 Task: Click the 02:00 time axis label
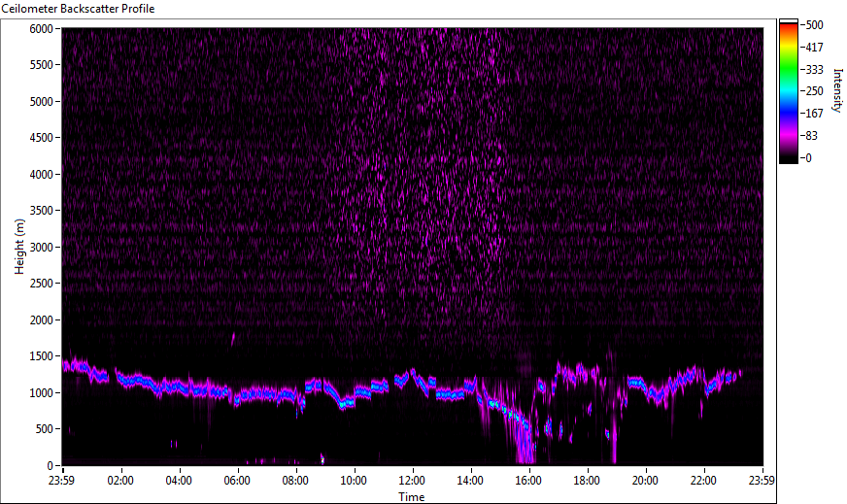click(x=120, y=481)
